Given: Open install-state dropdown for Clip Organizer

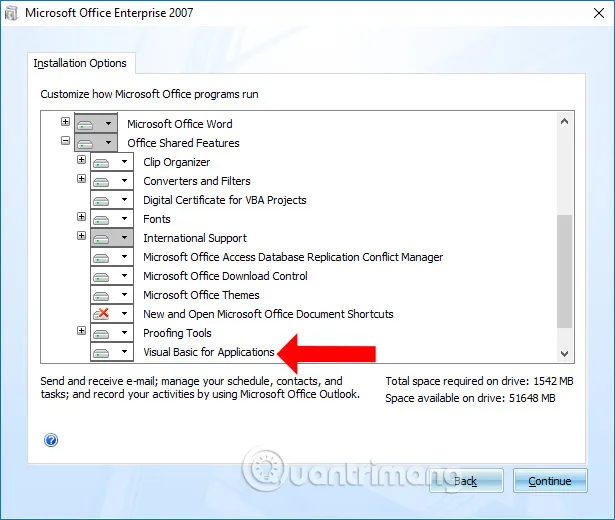Looking at the screenshot, I should point(112,162).
